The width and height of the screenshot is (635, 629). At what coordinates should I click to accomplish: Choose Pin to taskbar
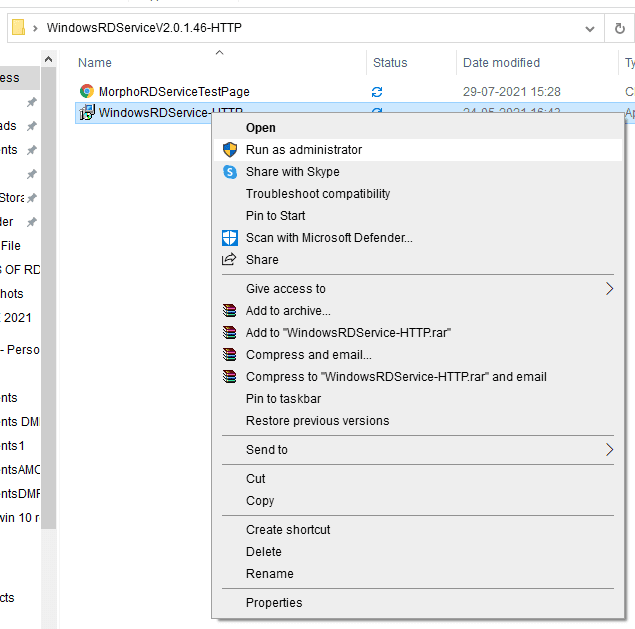point(418,399)
